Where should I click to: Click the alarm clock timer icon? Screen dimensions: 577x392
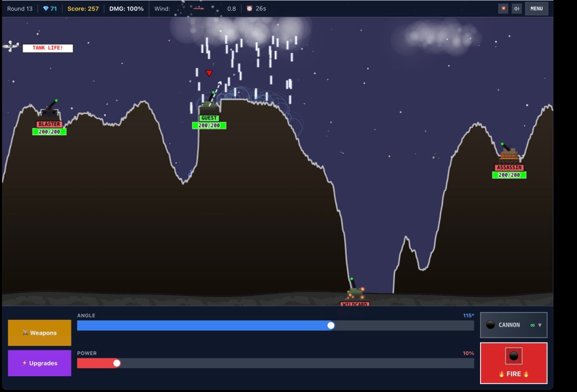pyautogui.click(x=250, y=9)
